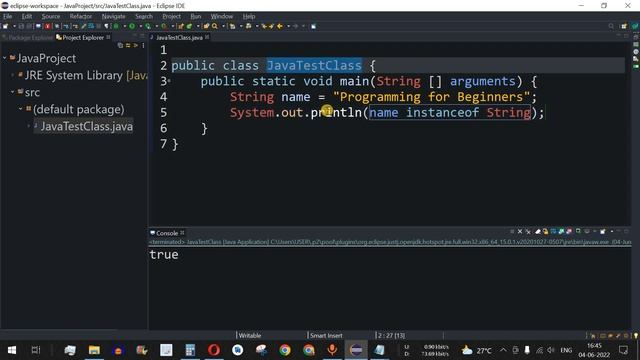This screenshot has height=360, width=640.
Task: Select the JavaTestClass.java editor tab
Action: pyautogui.click(x=179, y=38)
